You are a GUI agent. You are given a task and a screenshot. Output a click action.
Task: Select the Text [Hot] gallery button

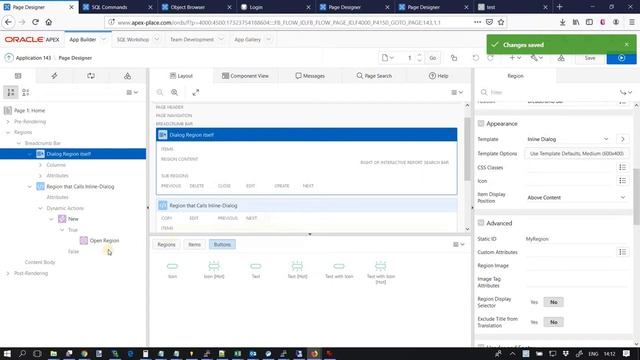tap(297, 270)
